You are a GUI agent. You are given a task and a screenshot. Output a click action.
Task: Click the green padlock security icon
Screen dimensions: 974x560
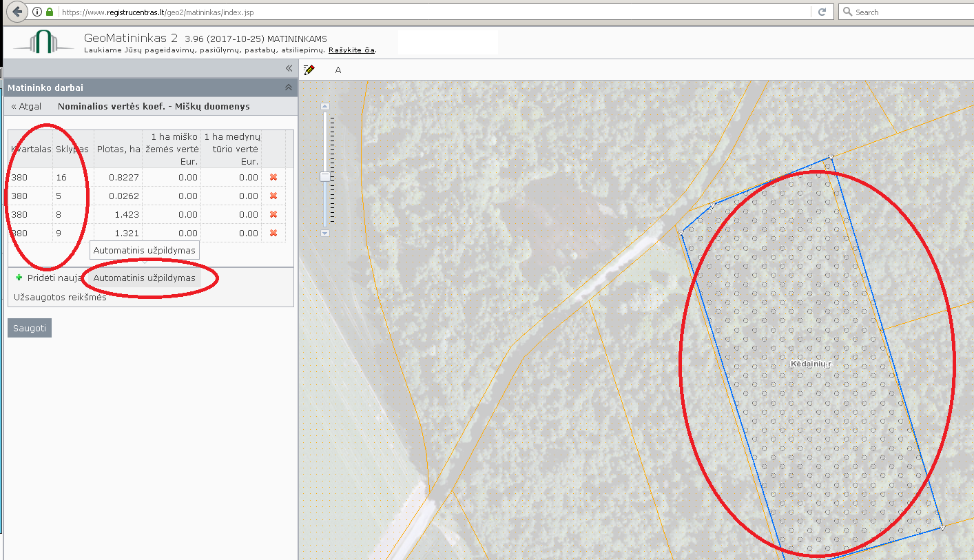[50, 12]
